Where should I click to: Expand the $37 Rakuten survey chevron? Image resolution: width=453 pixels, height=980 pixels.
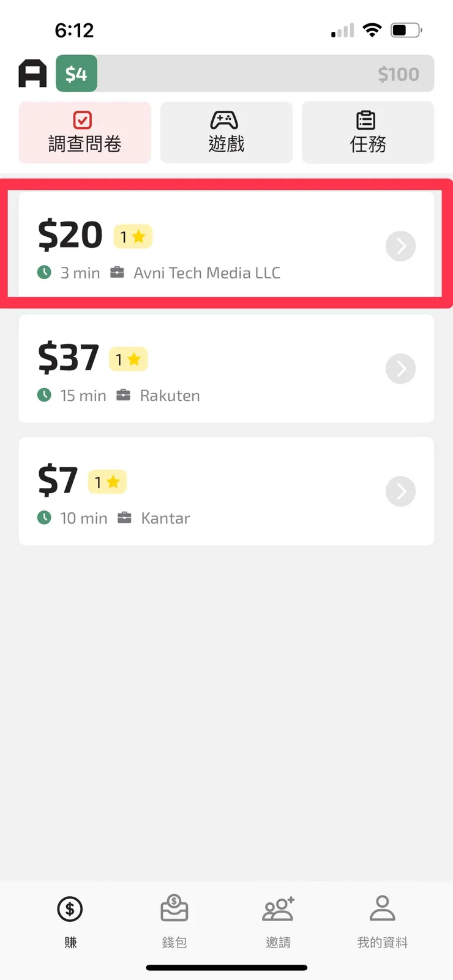click(401, 368)
